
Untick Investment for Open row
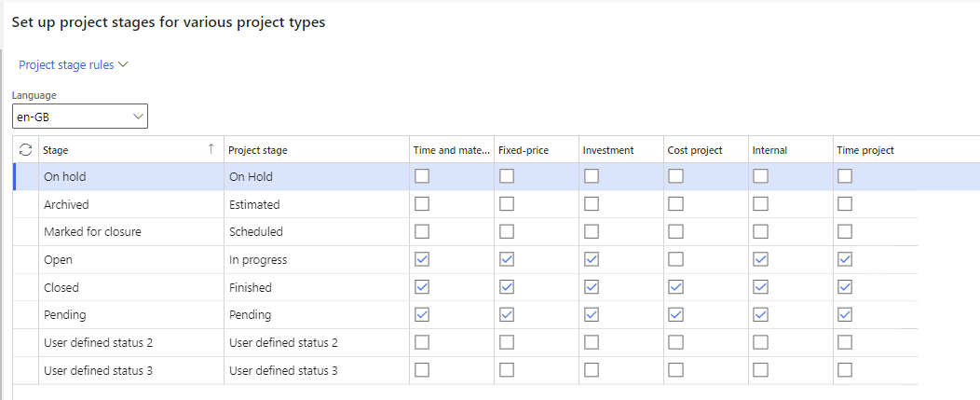pos(592,259)
